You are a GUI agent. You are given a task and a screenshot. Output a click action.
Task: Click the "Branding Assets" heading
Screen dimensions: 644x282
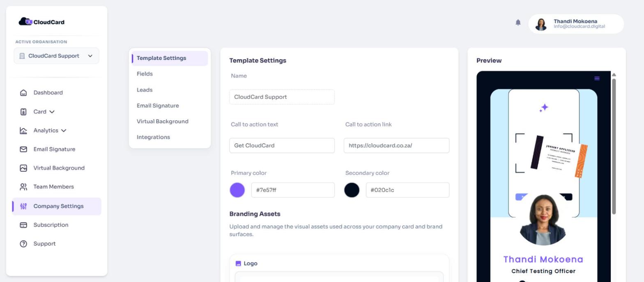(x=255, y=214)
